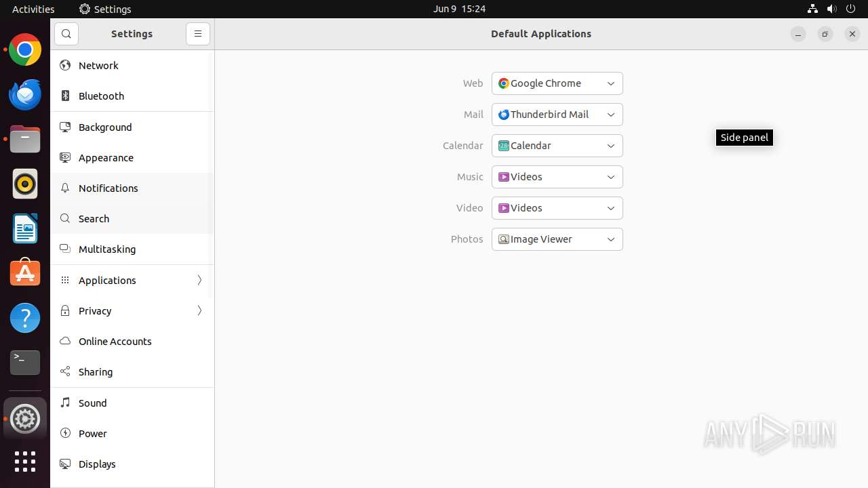Select the Bluetooth icon in sidebar
This screenshot has width=868, height=488.
click(x=65, y=96)
